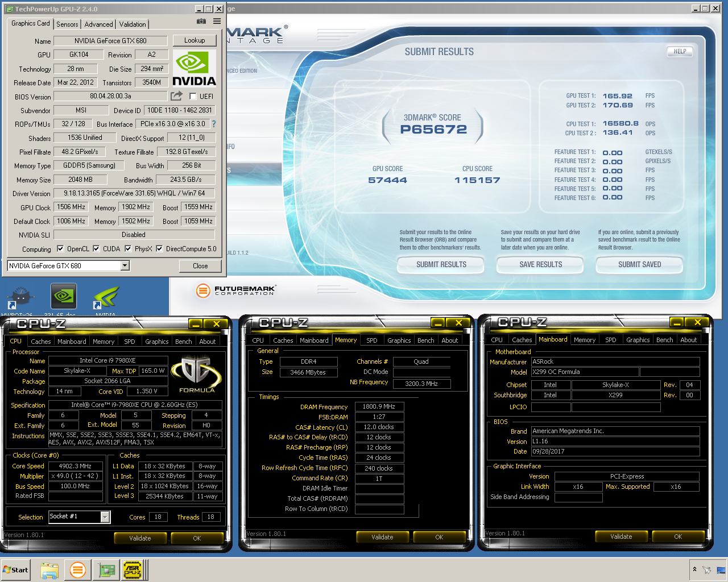Viewport: 728px width, 582px height.
Task: Click the OC Formula logo in CPU-Z
Action: pos(197,374)
